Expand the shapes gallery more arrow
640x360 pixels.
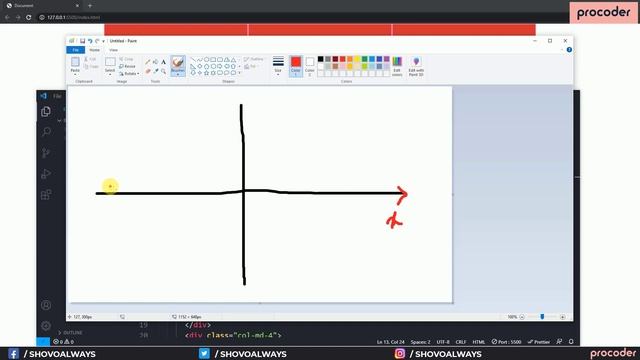pos(240,73)
